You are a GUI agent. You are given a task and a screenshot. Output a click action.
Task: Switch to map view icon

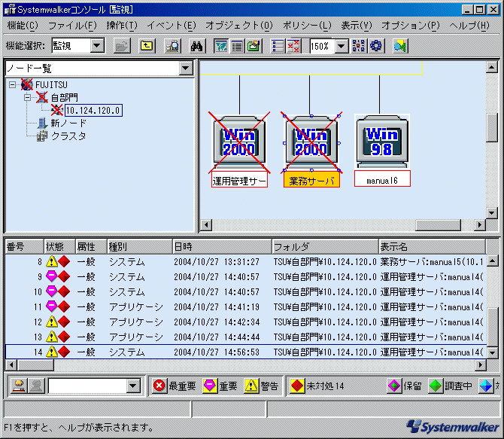(x=221, y=46)
